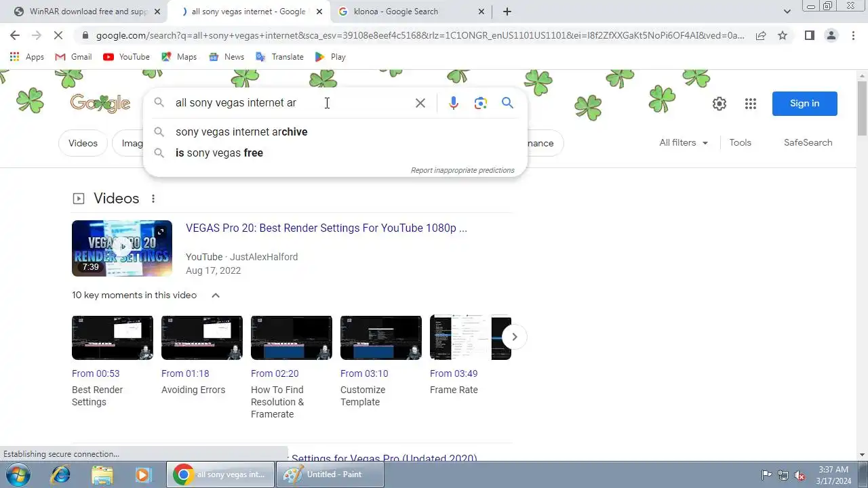Open Windows Media Player from taskbar

point(143,474)
